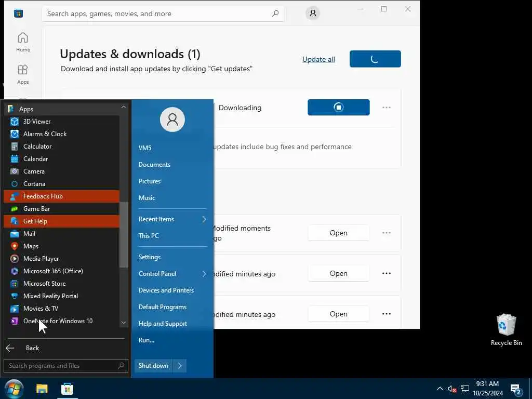Open 3D Viewer from Apps list
Image resolution: width=532 pixels, height=399 pixels.
tap(61, 122)
